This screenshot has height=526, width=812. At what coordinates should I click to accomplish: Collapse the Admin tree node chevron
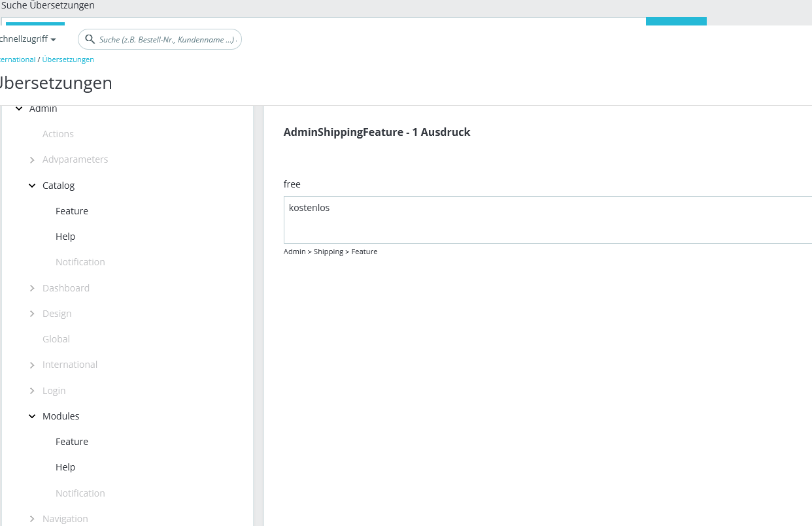pyautogui.click(x=19, y=108)
